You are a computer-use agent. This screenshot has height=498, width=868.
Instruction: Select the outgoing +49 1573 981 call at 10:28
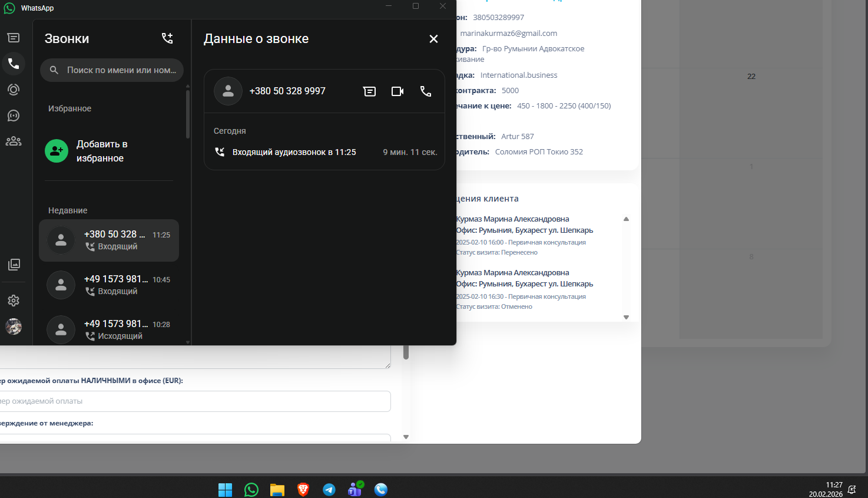[x=109, y=330]
